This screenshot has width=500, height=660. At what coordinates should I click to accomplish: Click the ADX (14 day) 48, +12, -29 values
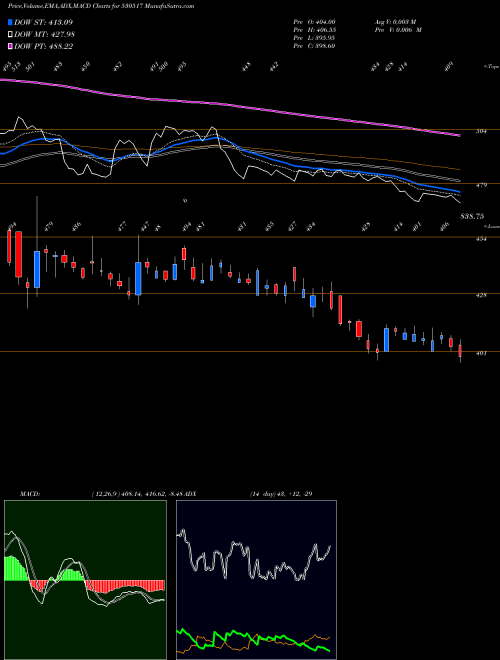tap(281, 494)
